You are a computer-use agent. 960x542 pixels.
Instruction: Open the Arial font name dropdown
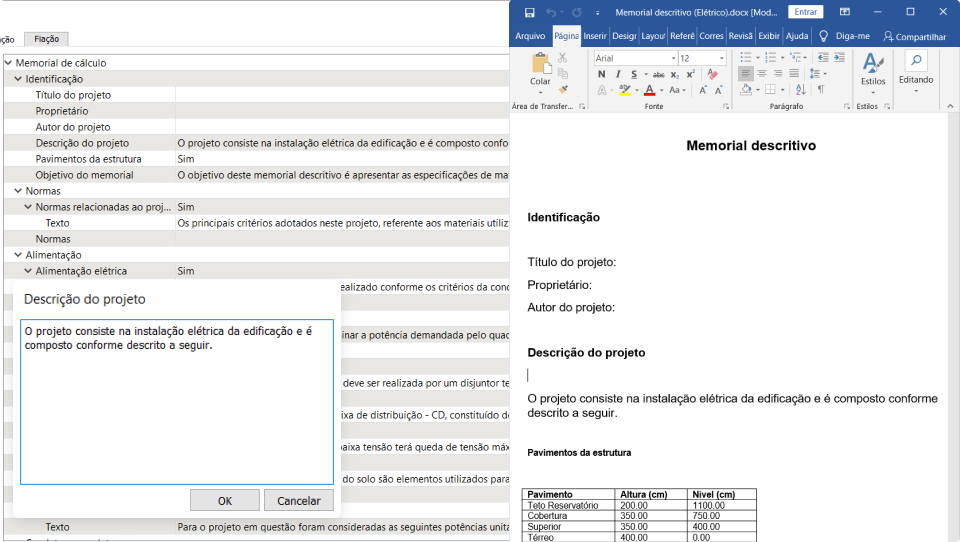(673, 58)
